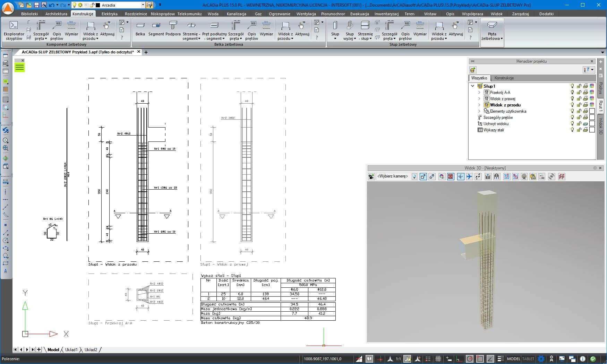The width and height of the screenshot is (607, 364).
Task: Open the Eksplorator skryptów tool
Action: pyautogui.click(x=14, y=31)
